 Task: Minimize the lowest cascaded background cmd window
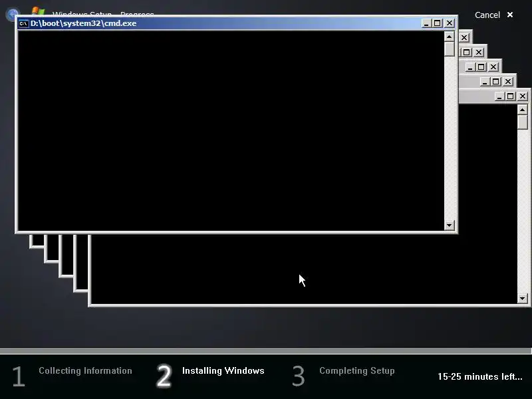(499, 96)
